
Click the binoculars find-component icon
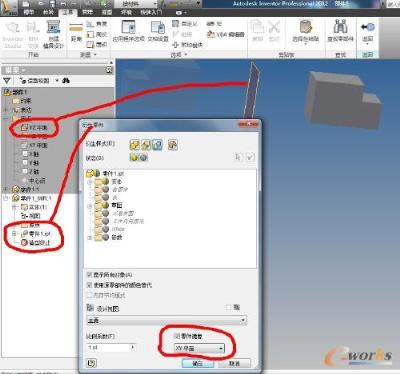click(x=340, y=27)
